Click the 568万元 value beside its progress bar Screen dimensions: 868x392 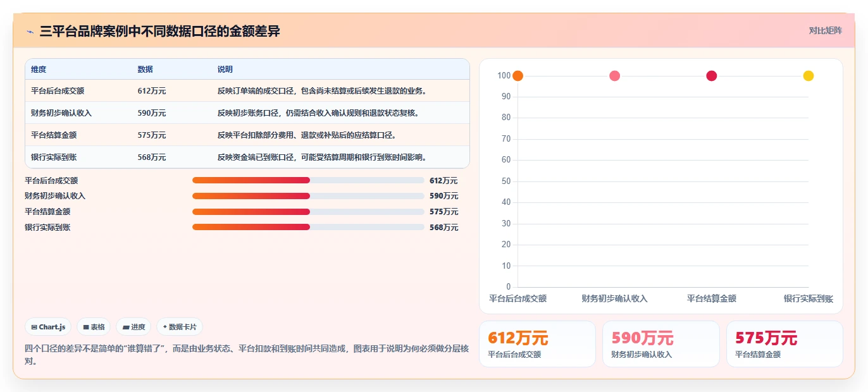tap(443, 228)
